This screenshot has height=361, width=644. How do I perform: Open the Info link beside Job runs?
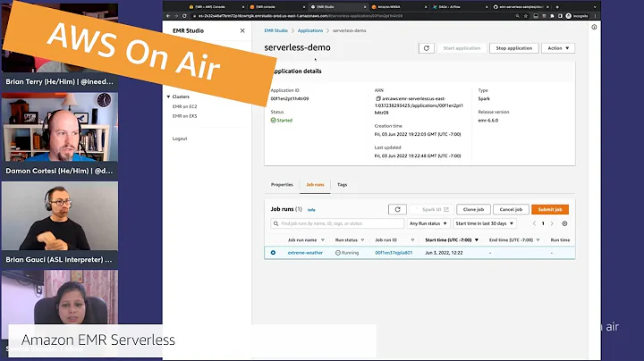point(311,210)
